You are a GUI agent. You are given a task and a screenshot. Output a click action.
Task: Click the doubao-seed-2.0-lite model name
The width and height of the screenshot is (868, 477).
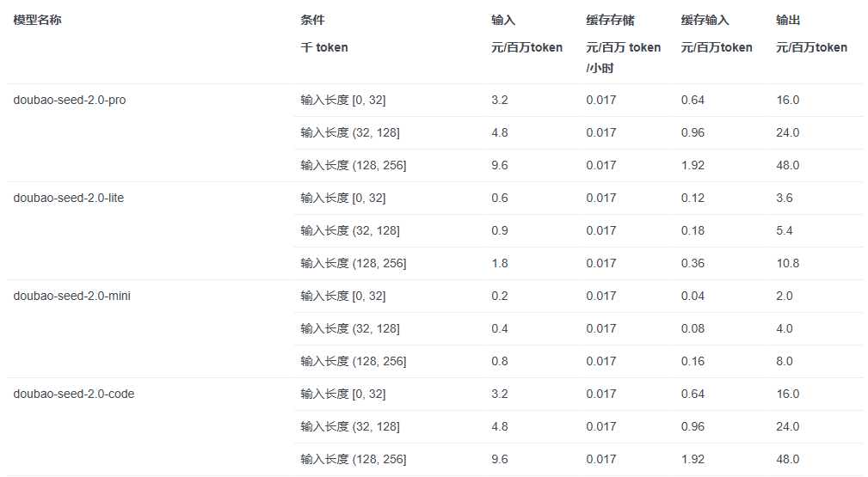[69, 198]
